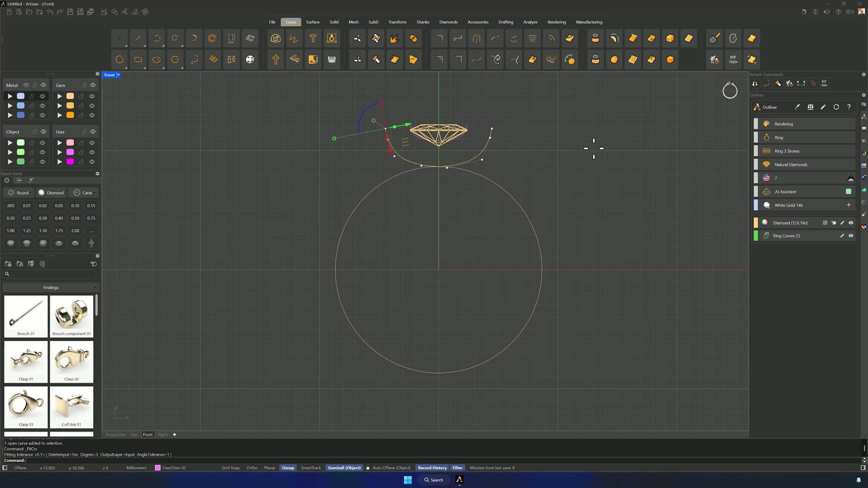
Task: Select the Offset curve tool
Action: pyautogui.click(x=551, y=38)
